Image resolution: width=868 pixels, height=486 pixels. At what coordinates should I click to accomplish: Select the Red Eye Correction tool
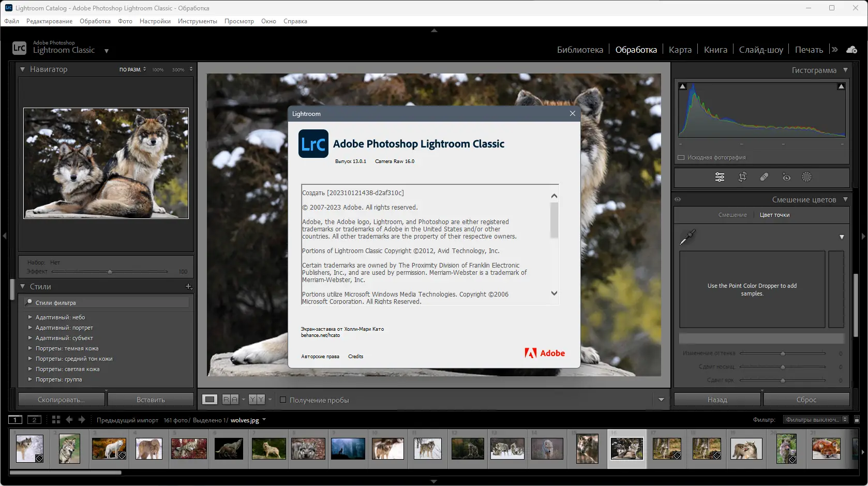(x=786, y=176)
